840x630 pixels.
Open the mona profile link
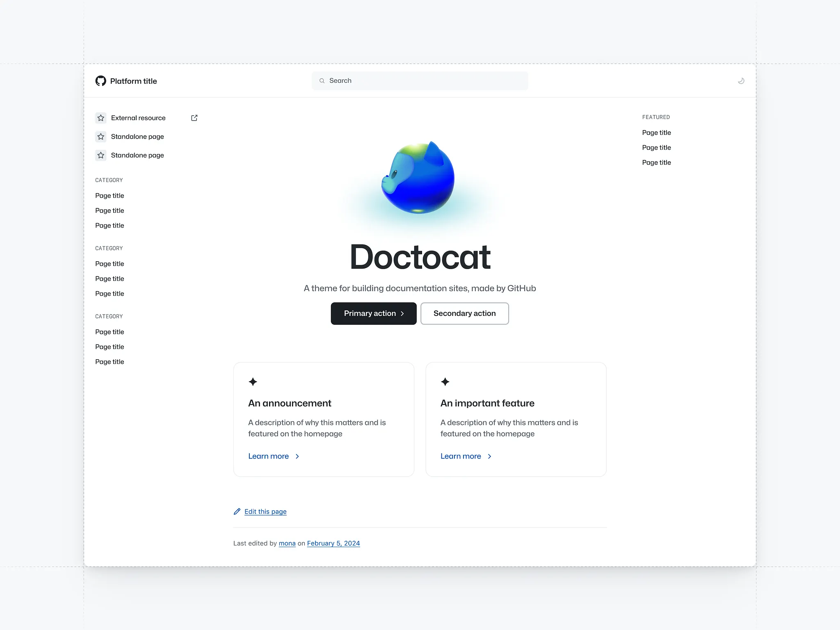point(287,543)
